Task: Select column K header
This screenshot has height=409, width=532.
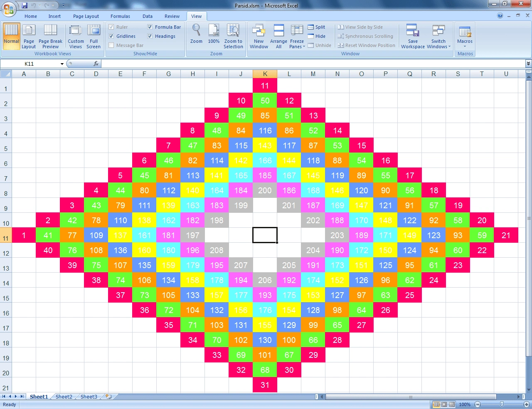Action: pos(265,74)
